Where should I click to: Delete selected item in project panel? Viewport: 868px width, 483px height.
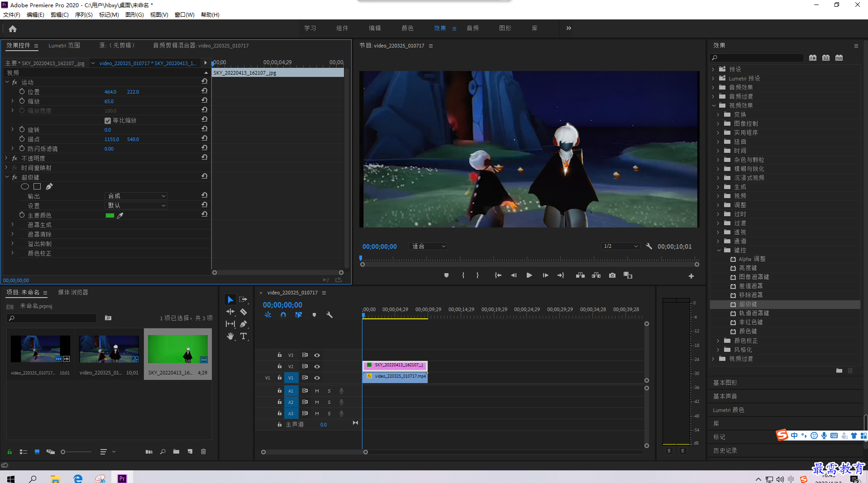(204, 451)
